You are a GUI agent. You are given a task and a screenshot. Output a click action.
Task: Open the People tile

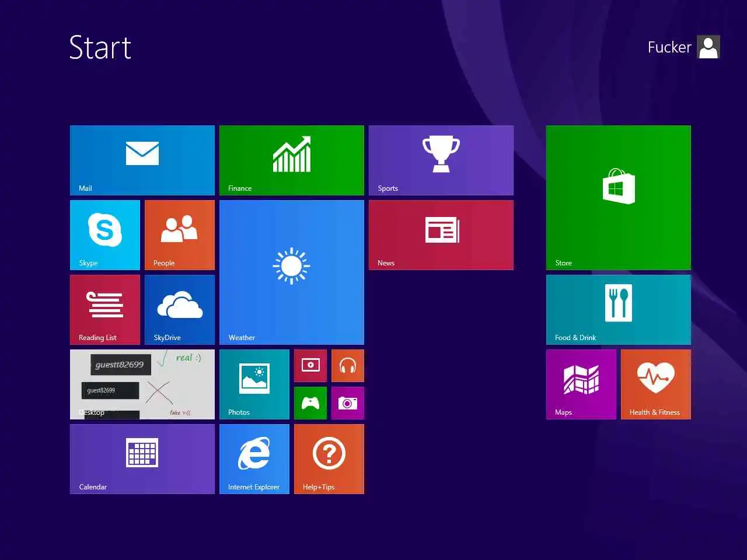(180, 235)
